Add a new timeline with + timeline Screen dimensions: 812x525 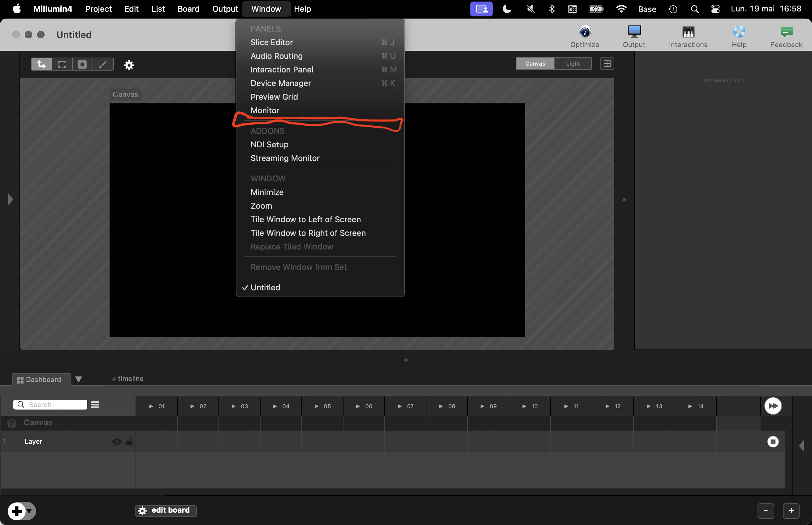click(x=127, y=379)
